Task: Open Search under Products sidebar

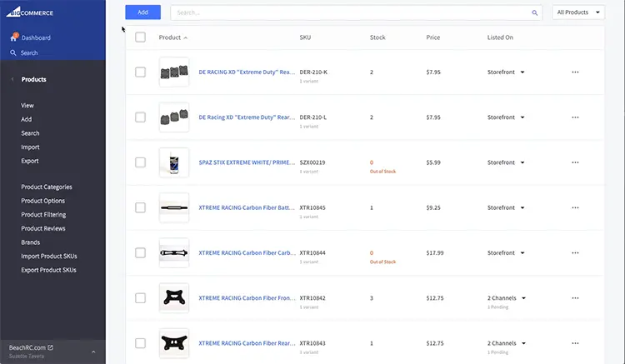Action: point(30,133)
